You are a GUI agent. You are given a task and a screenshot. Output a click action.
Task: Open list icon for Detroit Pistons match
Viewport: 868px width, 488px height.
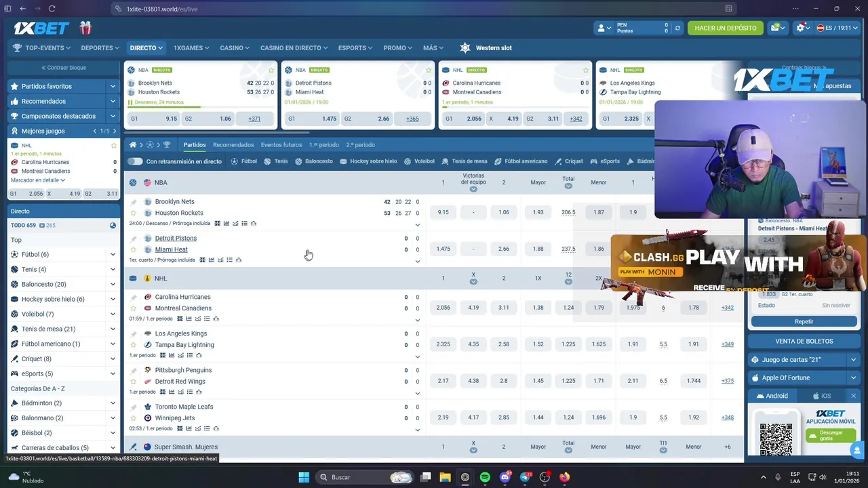pos(229,260)
